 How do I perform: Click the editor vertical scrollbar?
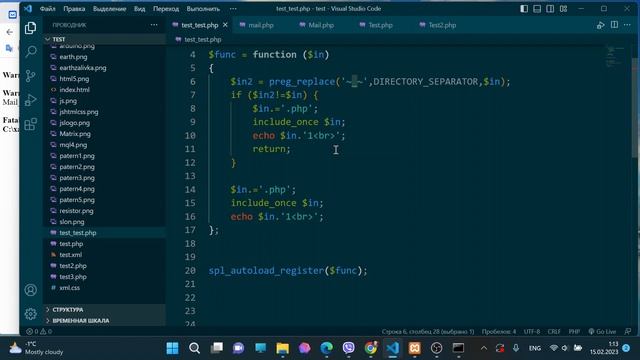[x=635, y=107]
